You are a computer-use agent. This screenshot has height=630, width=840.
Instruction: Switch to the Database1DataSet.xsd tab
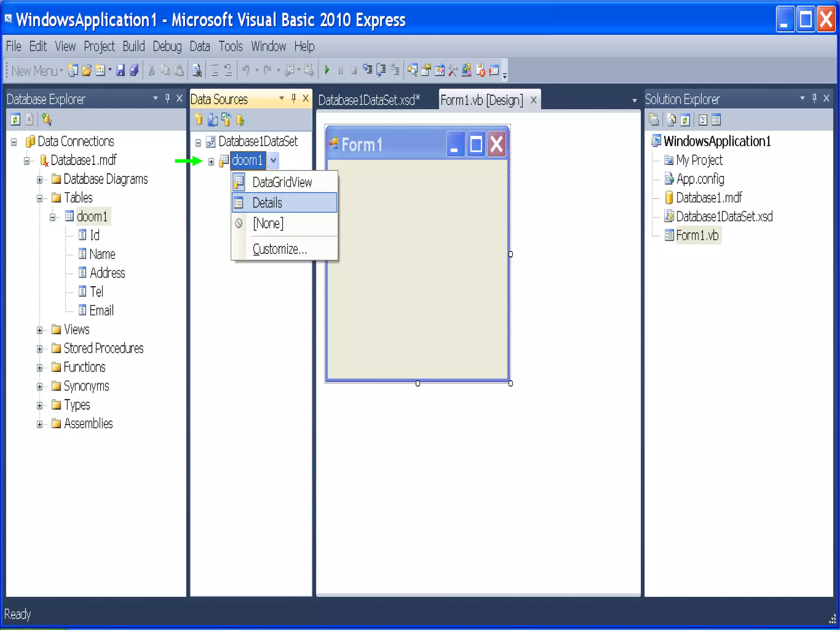coord(369,100)
